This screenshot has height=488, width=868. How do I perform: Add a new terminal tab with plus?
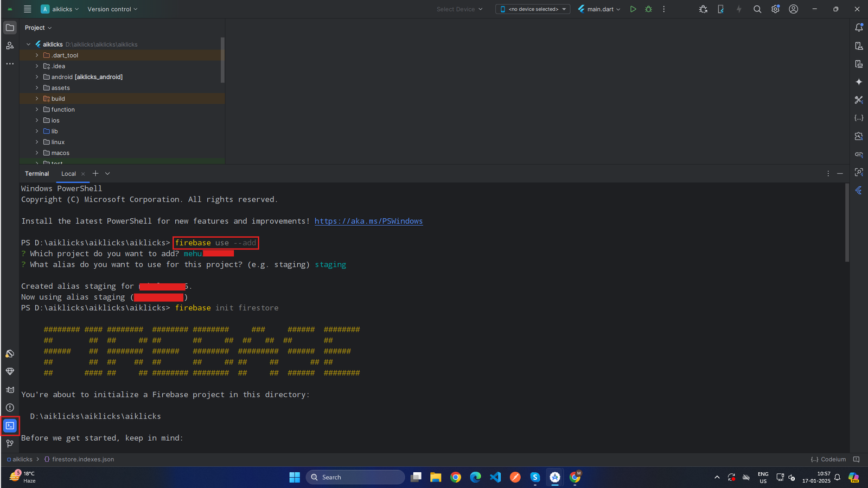coord(95,174)
